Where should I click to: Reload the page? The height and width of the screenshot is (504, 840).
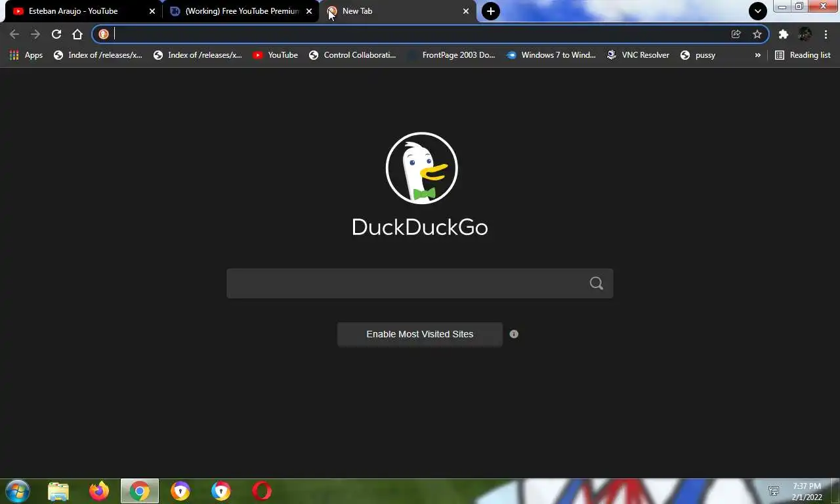56,34
